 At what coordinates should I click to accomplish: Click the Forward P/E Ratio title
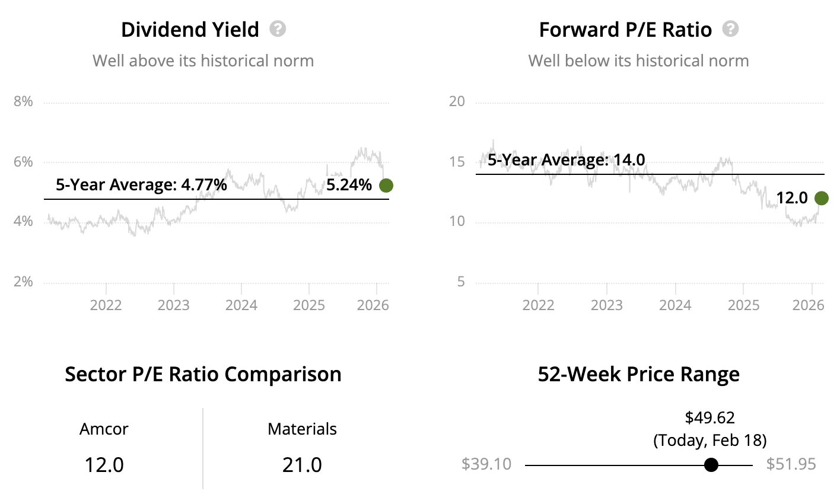[x=625, y=30]
